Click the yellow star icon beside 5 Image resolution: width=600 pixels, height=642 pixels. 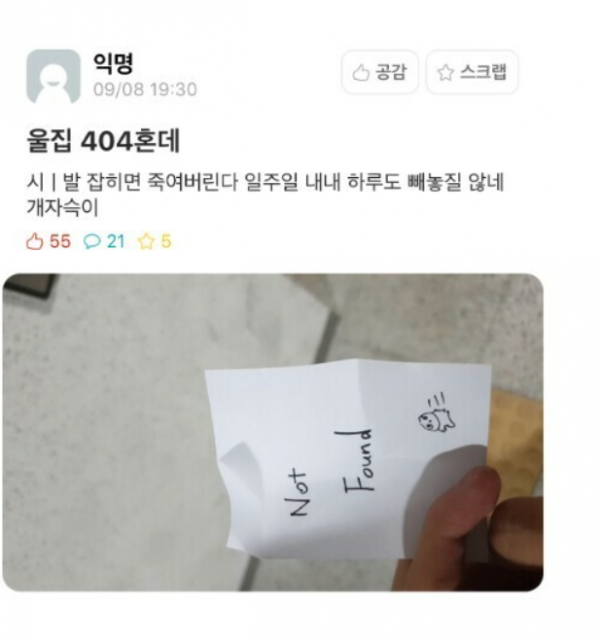point(146,241)
